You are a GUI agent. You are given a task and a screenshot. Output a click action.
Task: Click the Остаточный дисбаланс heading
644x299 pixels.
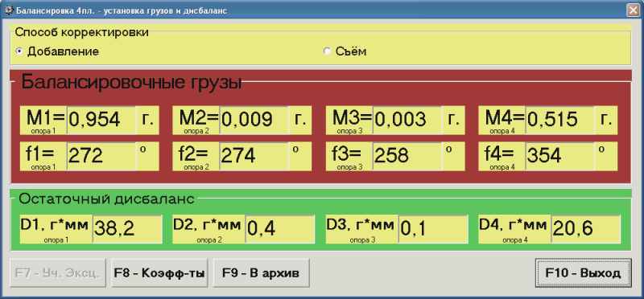pos(106,199)
